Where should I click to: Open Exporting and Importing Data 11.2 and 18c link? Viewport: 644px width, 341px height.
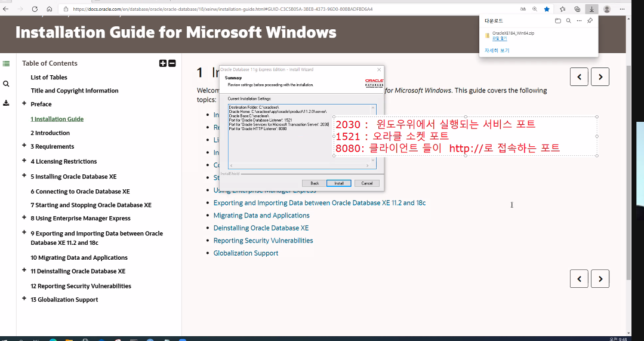click(x=319, y=203)
